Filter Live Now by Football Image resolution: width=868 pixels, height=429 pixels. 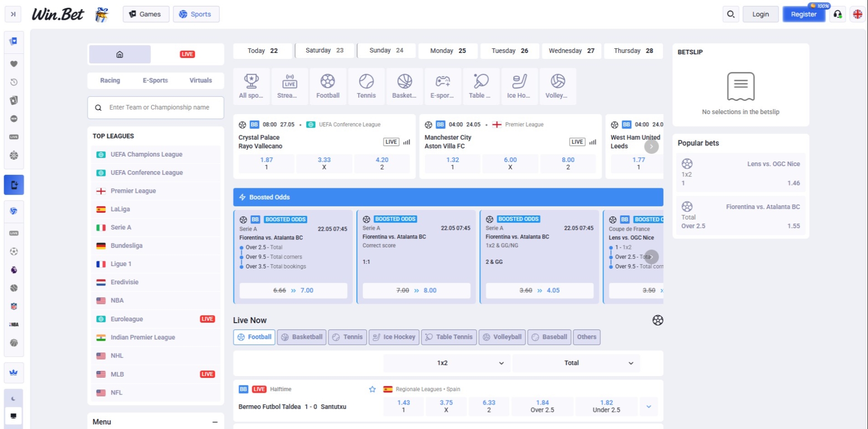[x=255, y=337]
